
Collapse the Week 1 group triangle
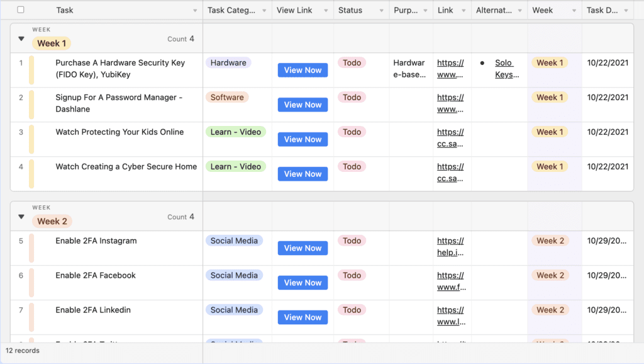click(21, 39)
